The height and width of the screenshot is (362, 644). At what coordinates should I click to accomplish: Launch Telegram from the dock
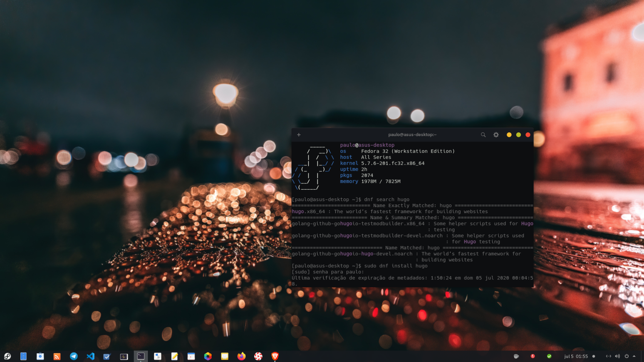pyautogui.click(x=74, y=356)
